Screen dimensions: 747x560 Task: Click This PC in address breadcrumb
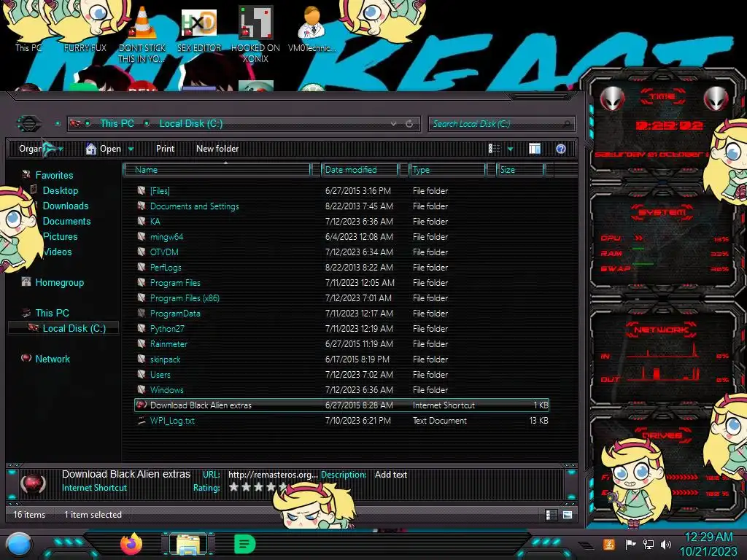click(x=117, y=123)
